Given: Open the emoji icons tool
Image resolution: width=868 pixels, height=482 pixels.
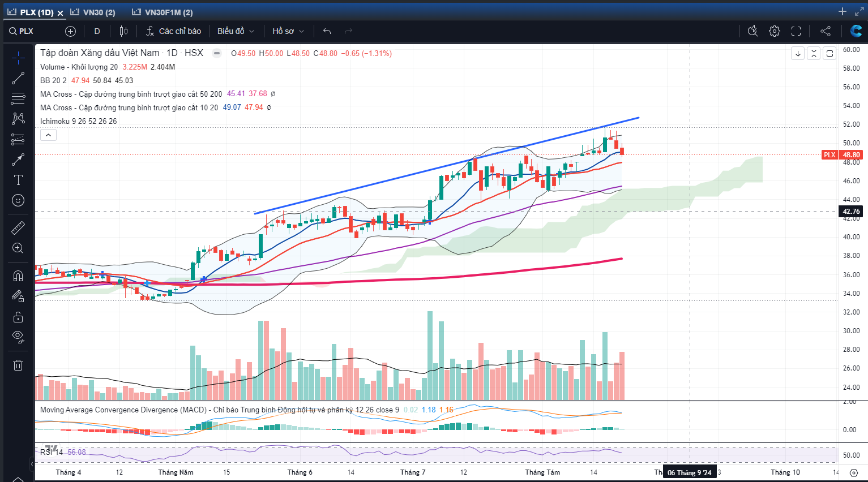Looking at the screenshot, I should pyautogui.click(x=18, y=200).
